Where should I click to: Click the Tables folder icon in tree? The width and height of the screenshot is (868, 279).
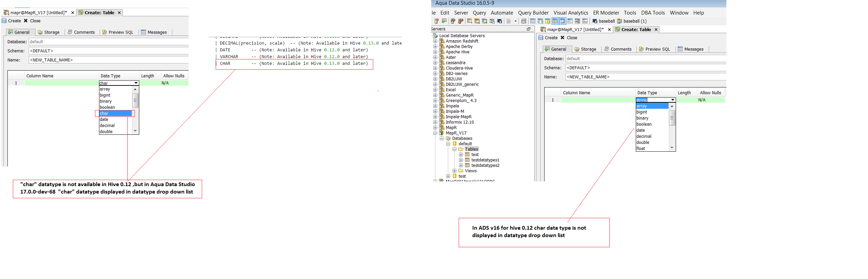[461, 149]
